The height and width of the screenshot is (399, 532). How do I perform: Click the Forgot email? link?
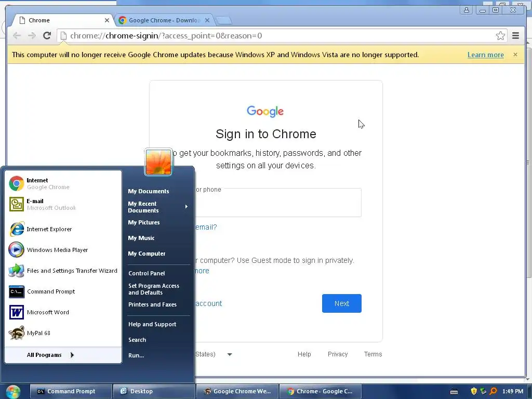(206, 227)
